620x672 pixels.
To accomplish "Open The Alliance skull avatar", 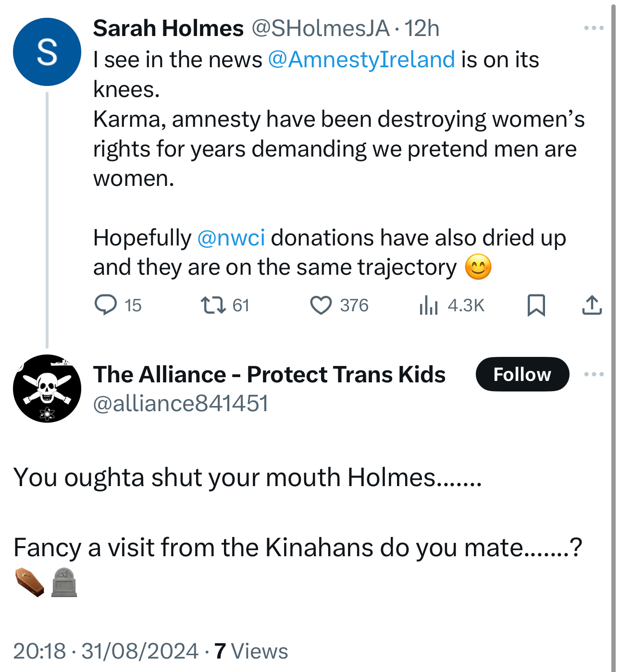I will coord(47,389).
